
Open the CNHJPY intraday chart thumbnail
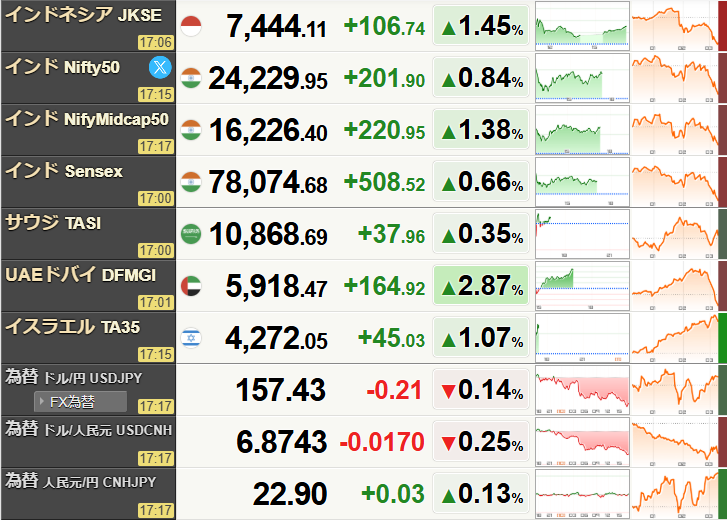(582, 494)
